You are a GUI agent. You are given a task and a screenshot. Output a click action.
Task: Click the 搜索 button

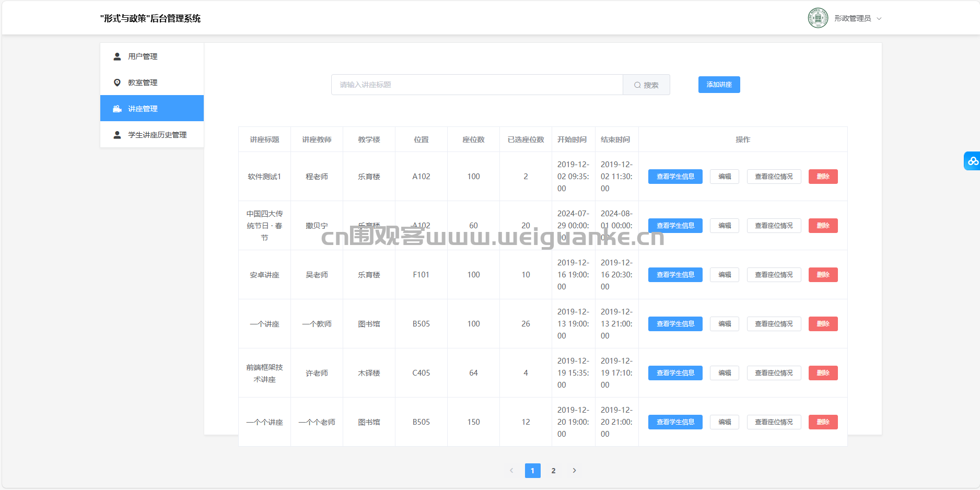[646, 85]
